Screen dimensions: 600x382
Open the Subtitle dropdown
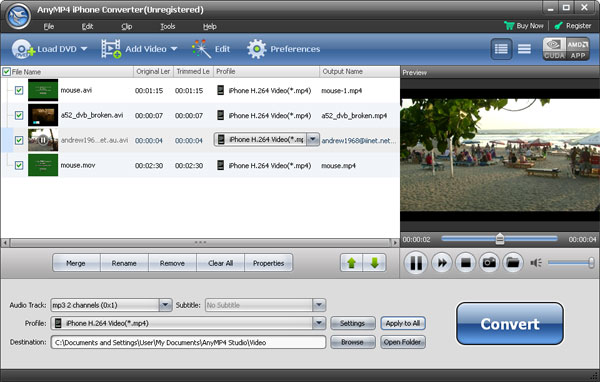click(x=319, y=305)
